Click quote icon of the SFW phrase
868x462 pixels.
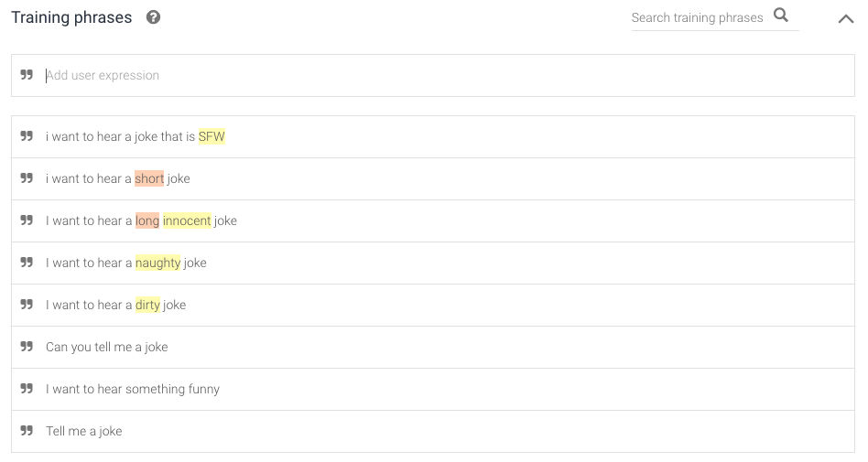click(x=27, y=136)
